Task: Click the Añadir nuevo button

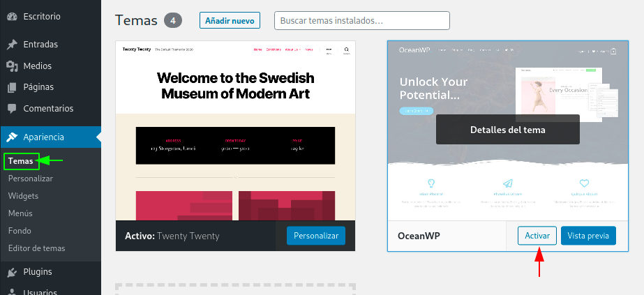Action: point(230,20)
